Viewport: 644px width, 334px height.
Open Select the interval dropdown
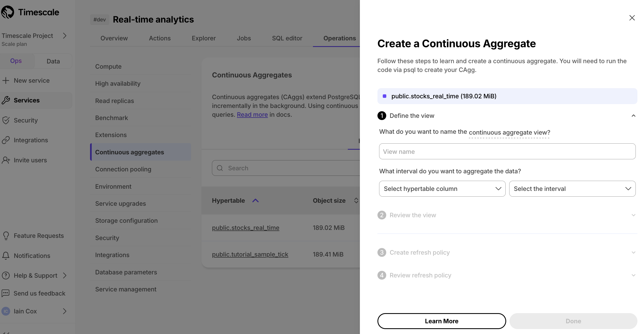tap(572, 189)
